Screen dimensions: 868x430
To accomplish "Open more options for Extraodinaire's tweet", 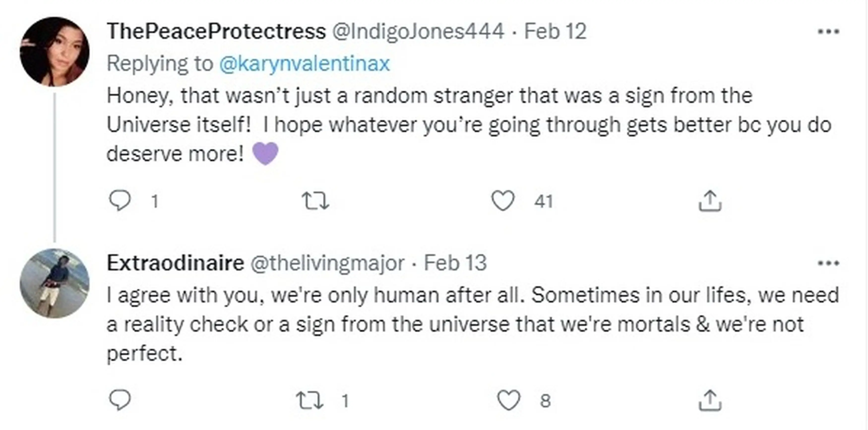I will [x=829, y=263].
